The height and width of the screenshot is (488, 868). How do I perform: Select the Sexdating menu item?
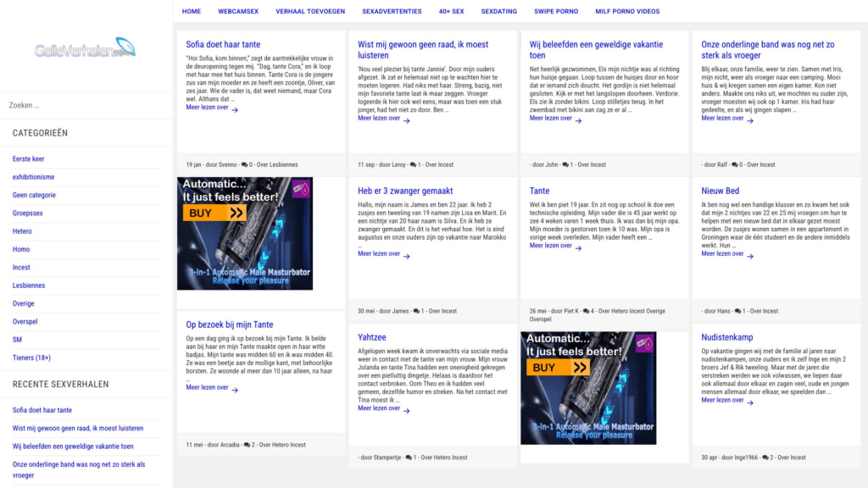pos(498,12)
